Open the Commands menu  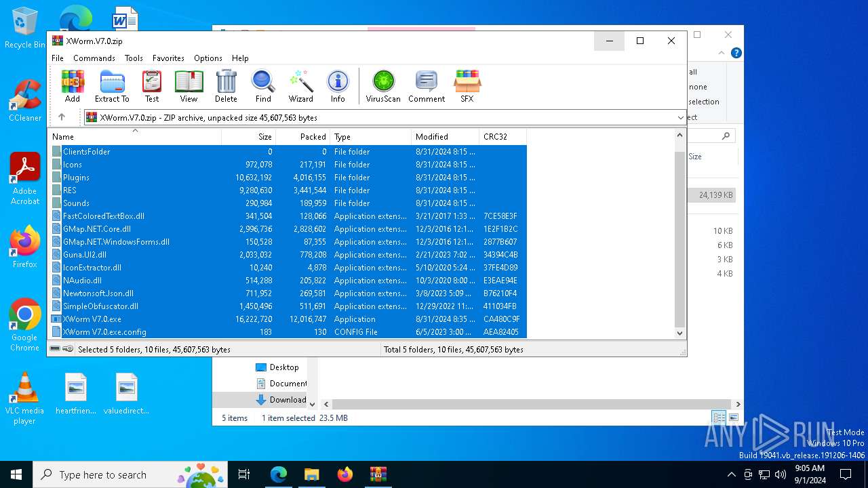click(94, 58)
